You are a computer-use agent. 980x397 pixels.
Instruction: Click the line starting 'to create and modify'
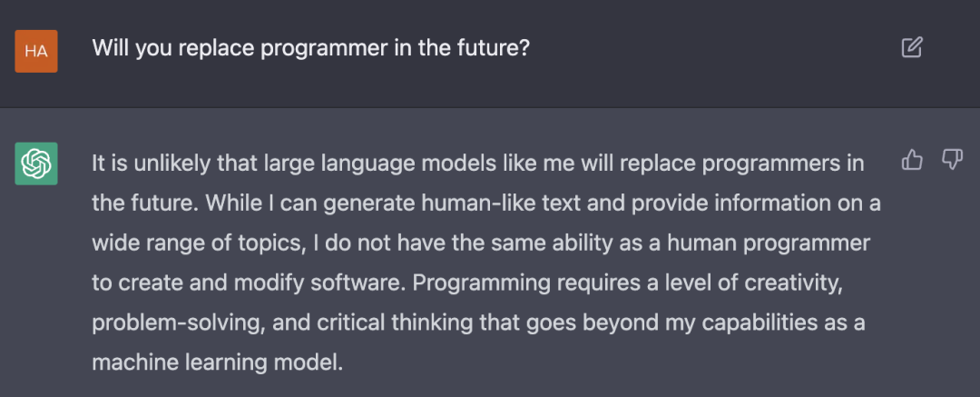click(467, 283)
